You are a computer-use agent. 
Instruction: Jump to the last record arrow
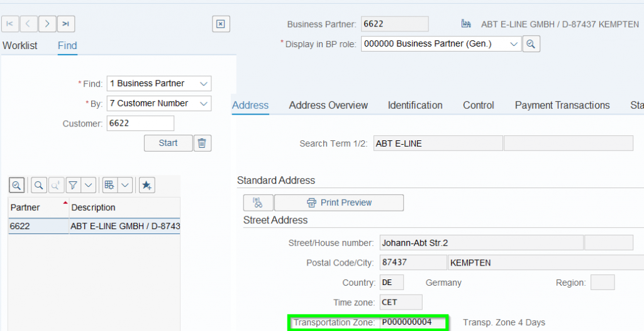(x=66, y=24)
